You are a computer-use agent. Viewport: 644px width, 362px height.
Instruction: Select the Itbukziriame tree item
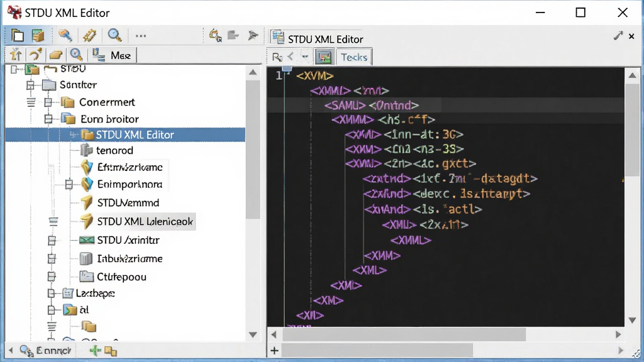(x=130, y=259)
